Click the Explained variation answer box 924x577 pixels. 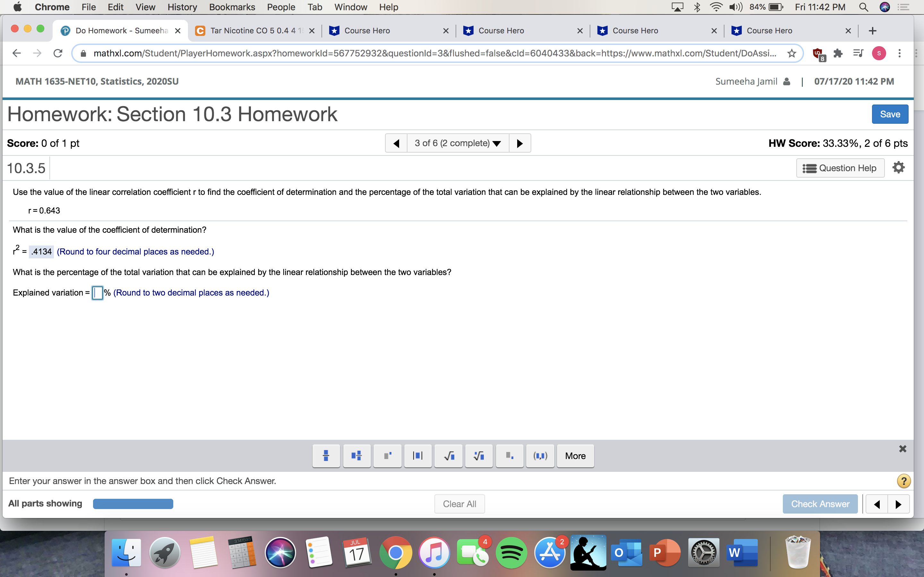97,293
